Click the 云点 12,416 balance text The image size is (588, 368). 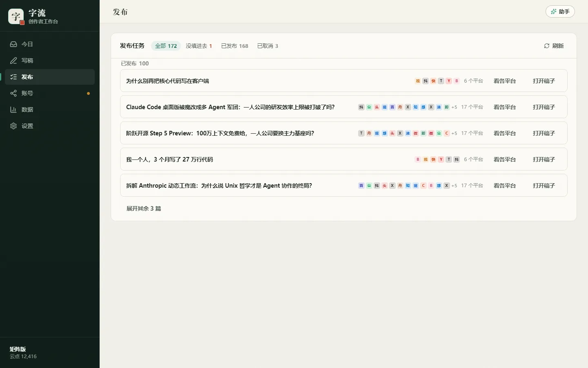point(23,357)
